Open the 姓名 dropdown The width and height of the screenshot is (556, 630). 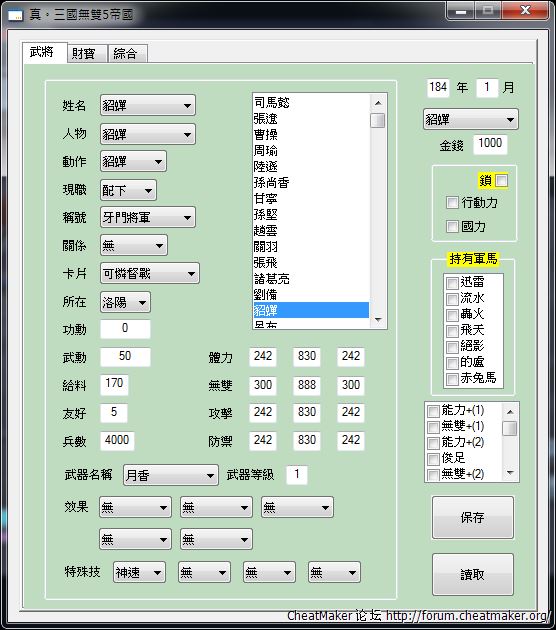click(x=147, y=105)
